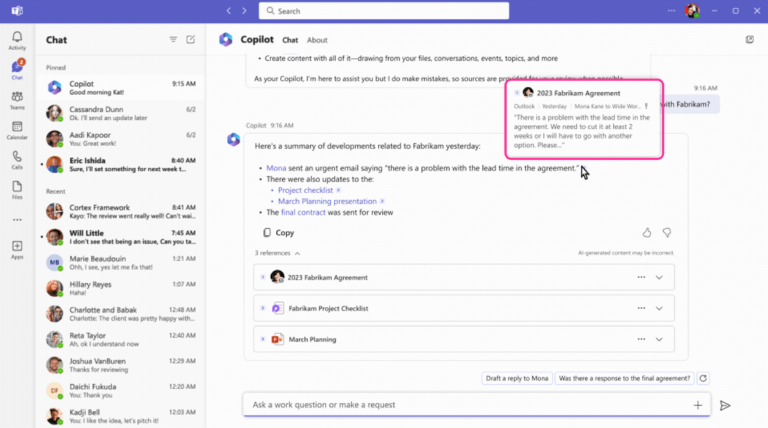This screenshot has height=428, width=768.
Task: Switch to the About tab
Action: click(x=317, y=40)
